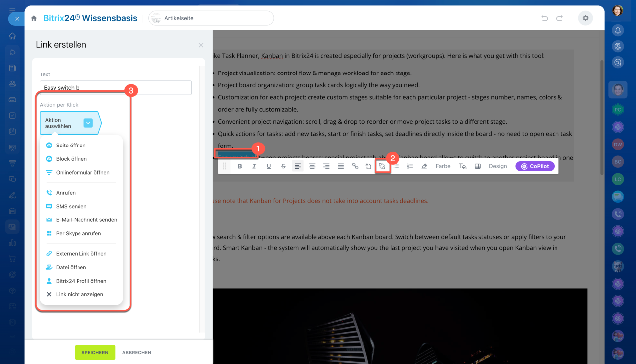Click the center text alignment icon
636x364 pixels.
click(x=312, y=166)
